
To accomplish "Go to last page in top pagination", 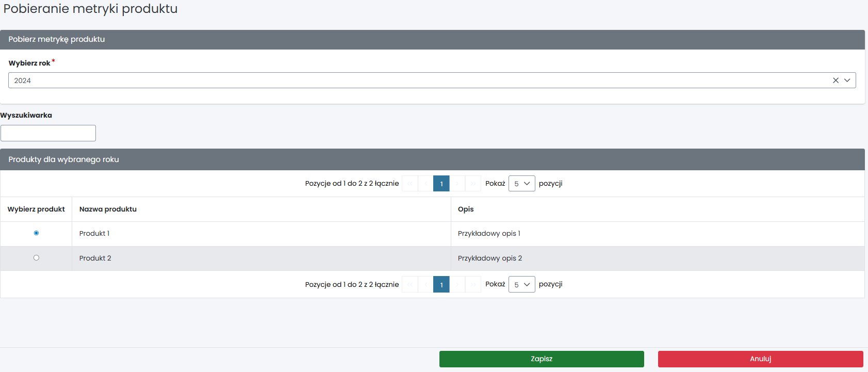I will [x=473, y=184].
